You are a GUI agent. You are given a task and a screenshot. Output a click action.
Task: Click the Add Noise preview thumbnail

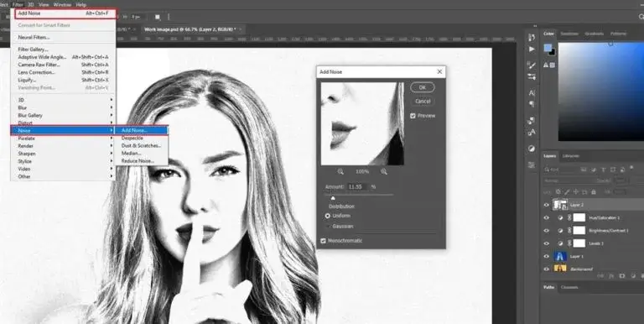coord(362,123)
